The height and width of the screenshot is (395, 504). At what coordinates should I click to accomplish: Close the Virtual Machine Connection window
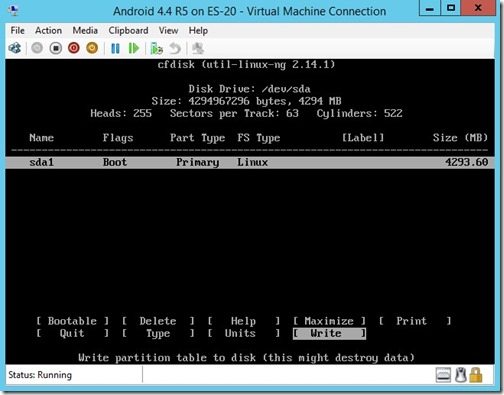click(478, 8)
